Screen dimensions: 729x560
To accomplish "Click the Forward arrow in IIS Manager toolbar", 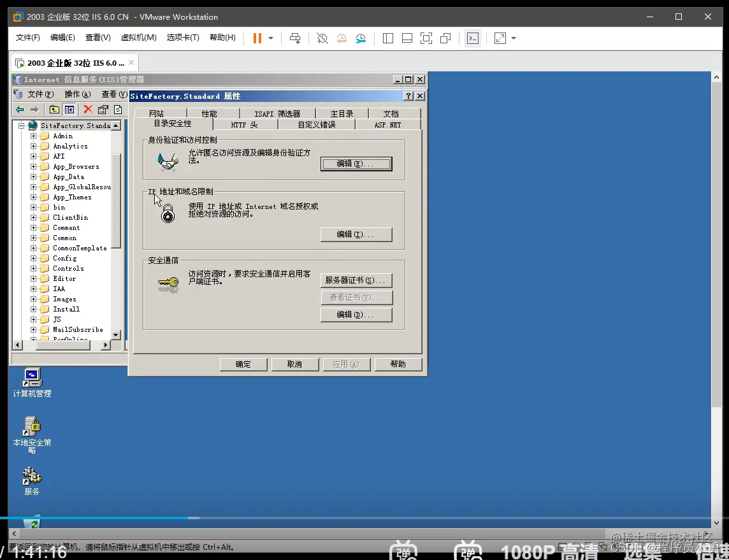I will 34,110.
